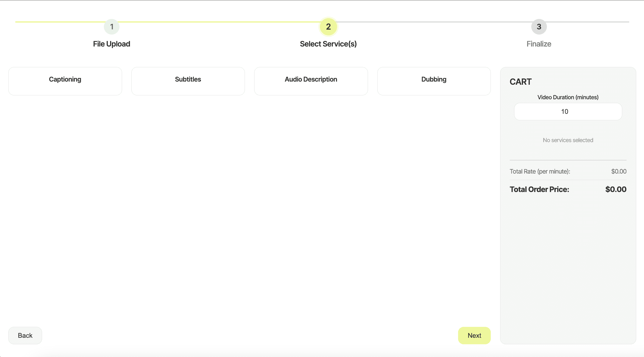Click the No services selected message
The height and width of the screenshot is (357, 644).
pos(568,140)
